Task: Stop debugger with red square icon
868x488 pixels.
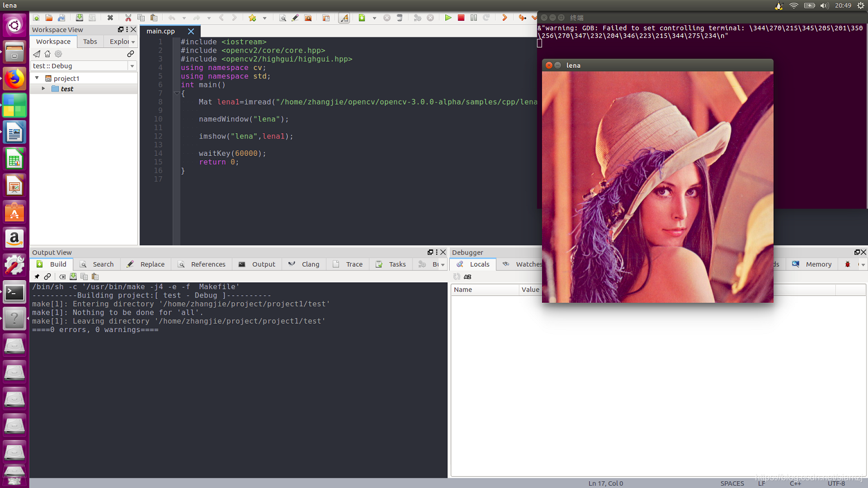Action: point(461,18)
